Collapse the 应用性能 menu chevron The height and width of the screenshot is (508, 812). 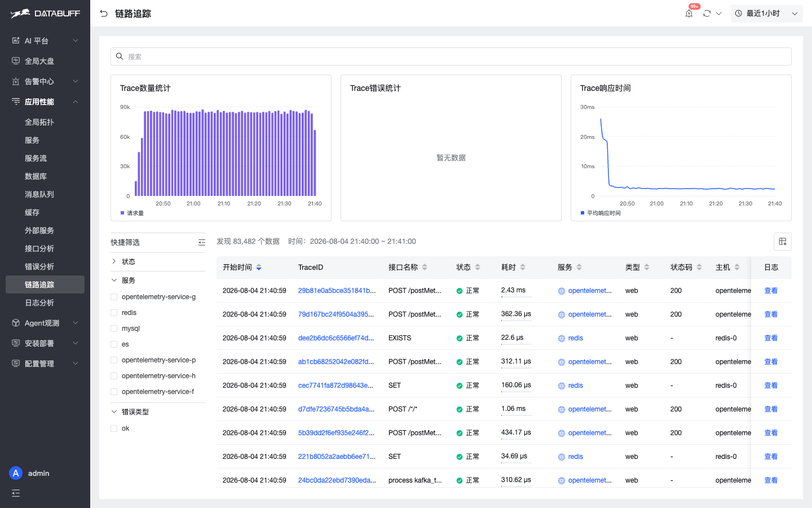click(76, 102)
